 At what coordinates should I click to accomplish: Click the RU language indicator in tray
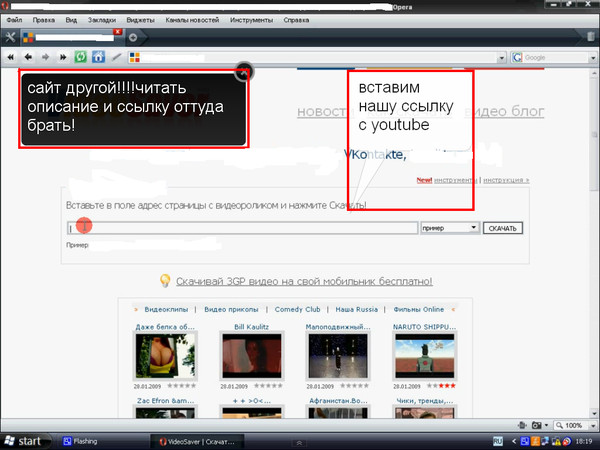click(x=498, y=441)
